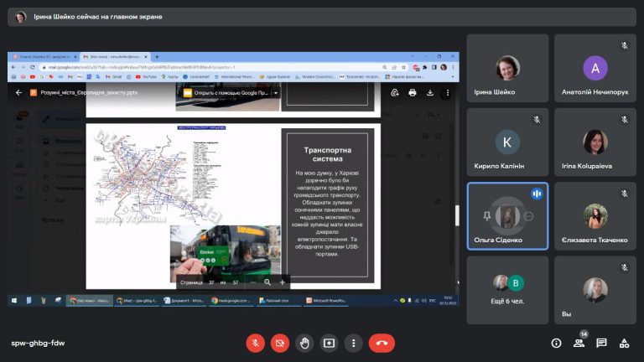
Task: Open a new Chrome tab
Action: (157, 57)
